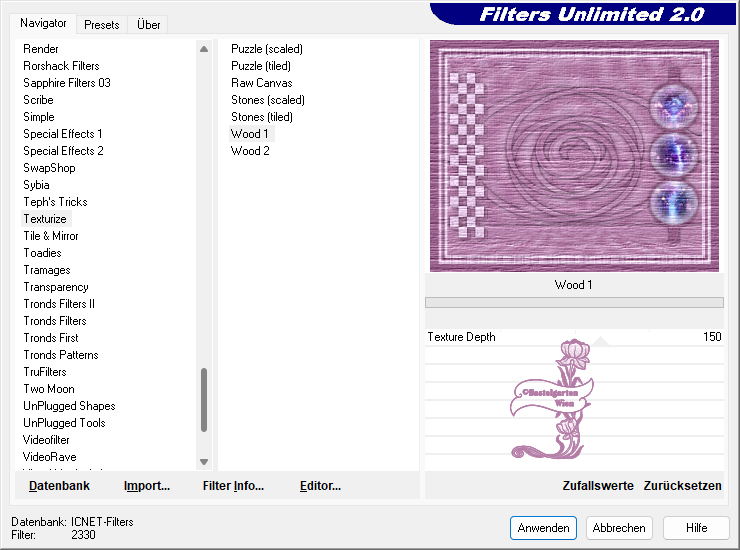The height and width of the screenshot is (550, 740).
Task: Generate Zufallswerte random values
Action: 598,486
